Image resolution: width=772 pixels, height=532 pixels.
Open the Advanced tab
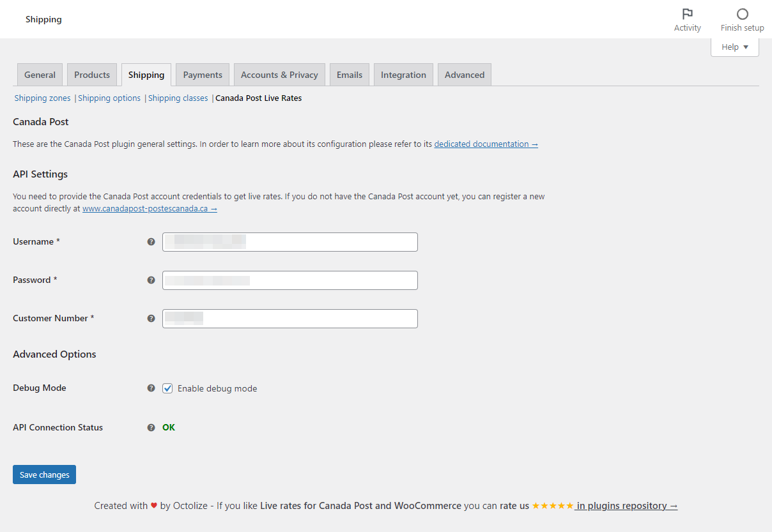click(x=465, y=75)
